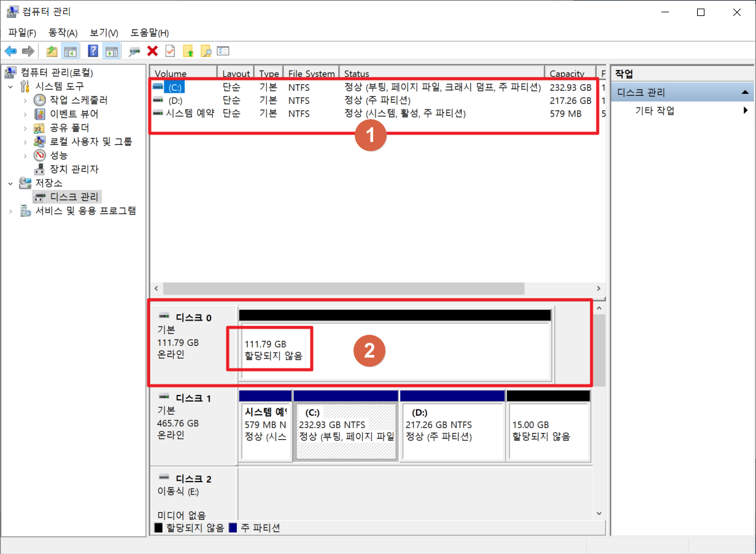This screenshot has height=554, width=756.
Task: Open the 보기(V) menu
Action: [104, 33]
